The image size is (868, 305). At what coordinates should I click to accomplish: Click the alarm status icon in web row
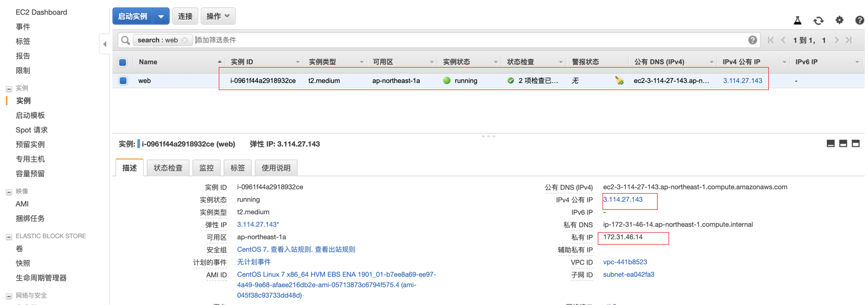click(619, 81)
